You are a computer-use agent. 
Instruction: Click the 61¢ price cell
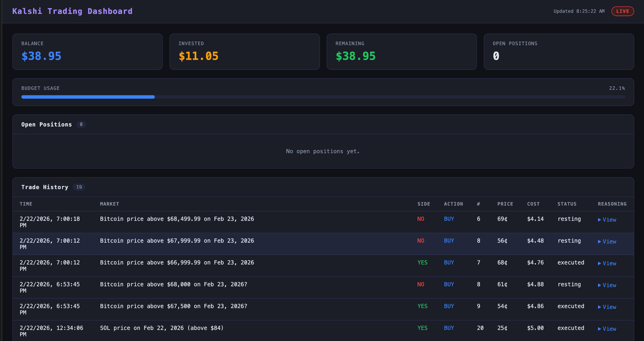tap(502, 284)
